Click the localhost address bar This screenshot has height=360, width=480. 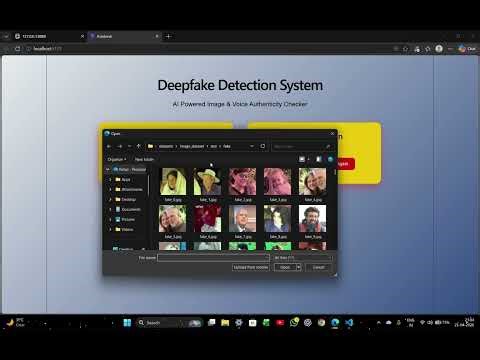click(x=207, y=49)
